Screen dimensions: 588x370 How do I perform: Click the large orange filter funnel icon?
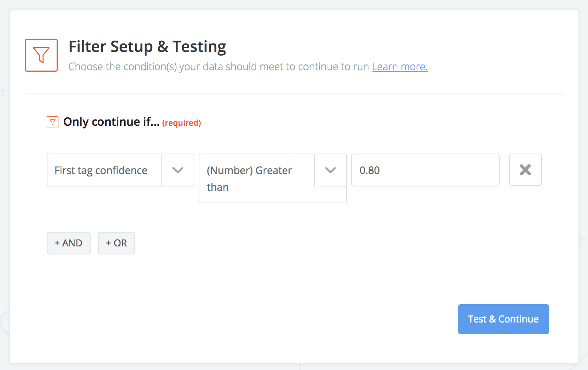(x=41, y=55)
